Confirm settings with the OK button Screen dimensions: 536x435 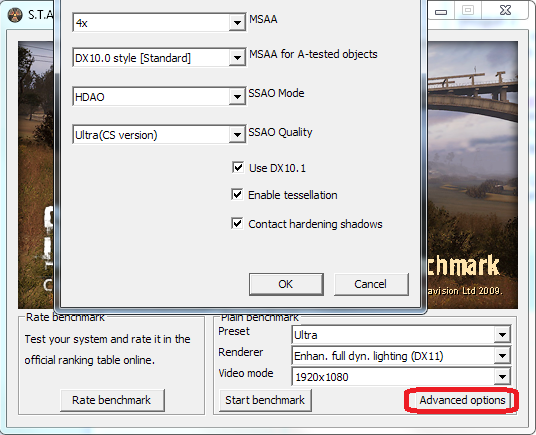point(286,284)
